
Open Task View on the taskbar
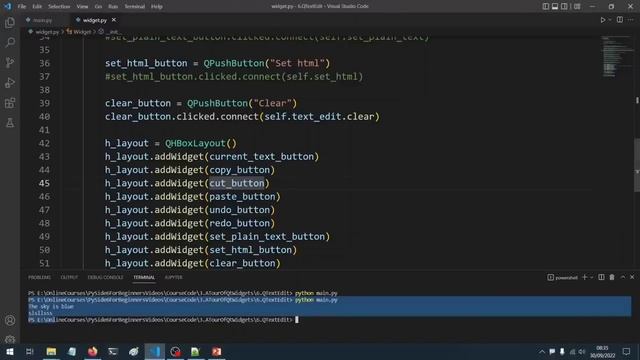pos(29,351)
